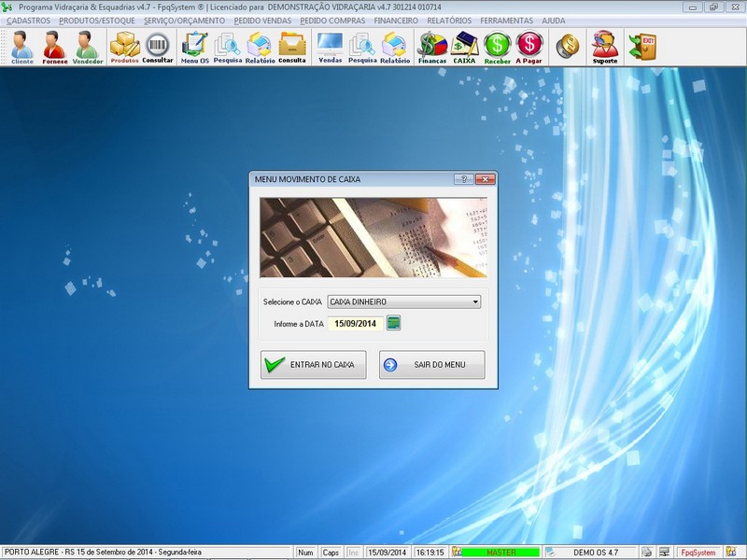Open the calendar picker beside the date
Viewport: 747px width, 560px height.
click(393, 324)
